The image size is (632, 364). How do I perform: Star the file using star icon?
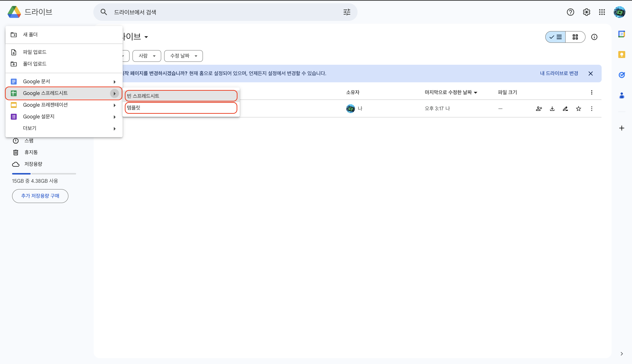click(578, 108)
